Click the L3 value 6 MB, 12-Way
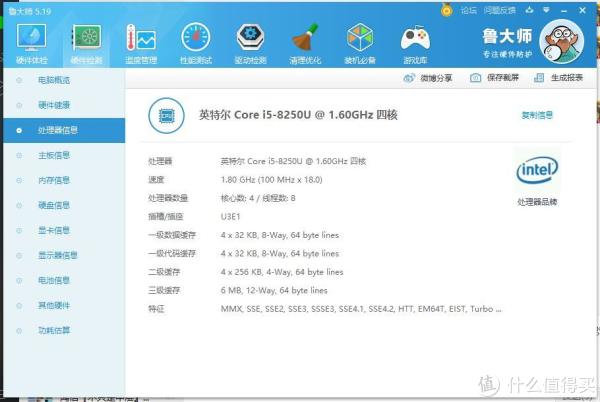The width and height of the screenshot is (600, 402). point(274,291)
